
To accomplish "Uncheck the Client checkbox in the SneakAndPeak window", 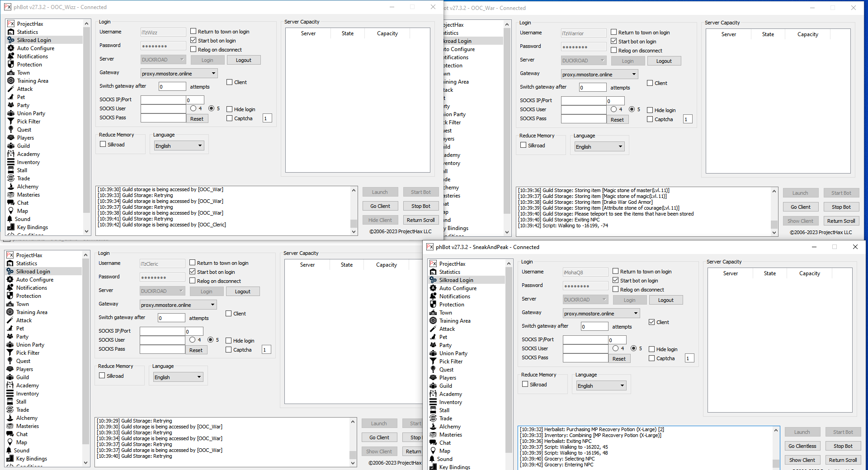I will point(651,322).
